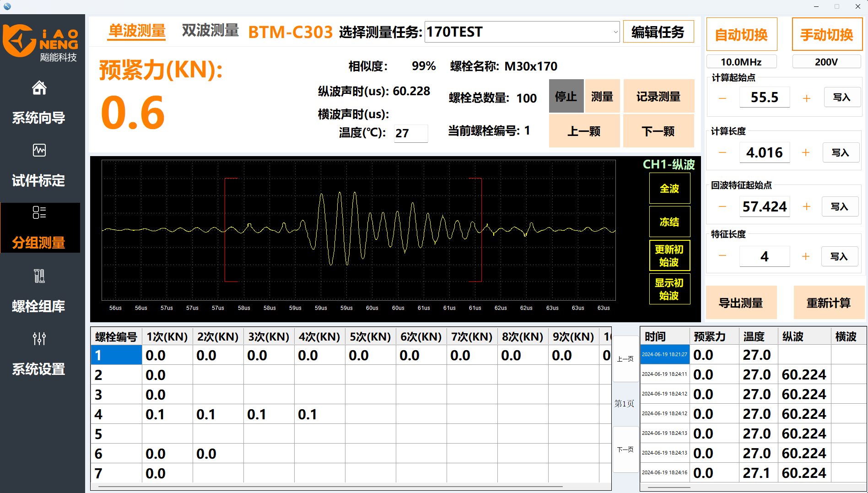Select the 分组测量 list icon
The height and width of the screenshot is (493, 868).
click(x=39, y=212)
